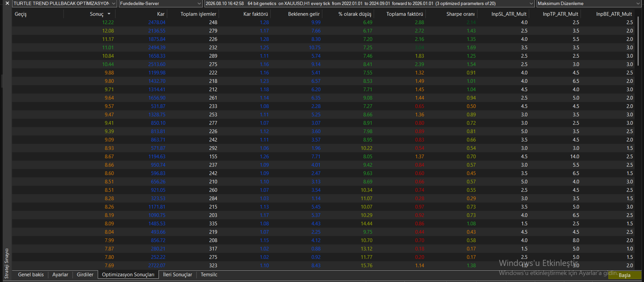This screenshot has height=282, width=644.
Task: Sort by the Beklenen gelir column header
Action: pyautogui.click(x=304, y=14)
